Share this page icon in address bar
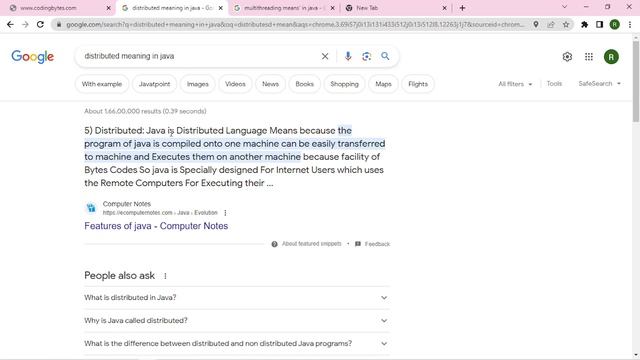The height and width of the screenshot is (360, 640). pos(551,24)
